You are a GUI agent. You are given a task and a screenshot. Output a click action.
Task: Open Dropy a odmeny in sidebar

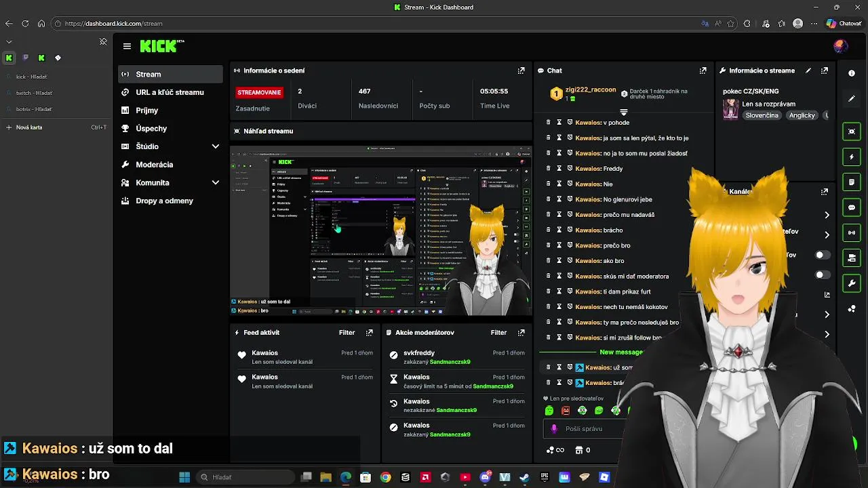[x=170, y=201]
